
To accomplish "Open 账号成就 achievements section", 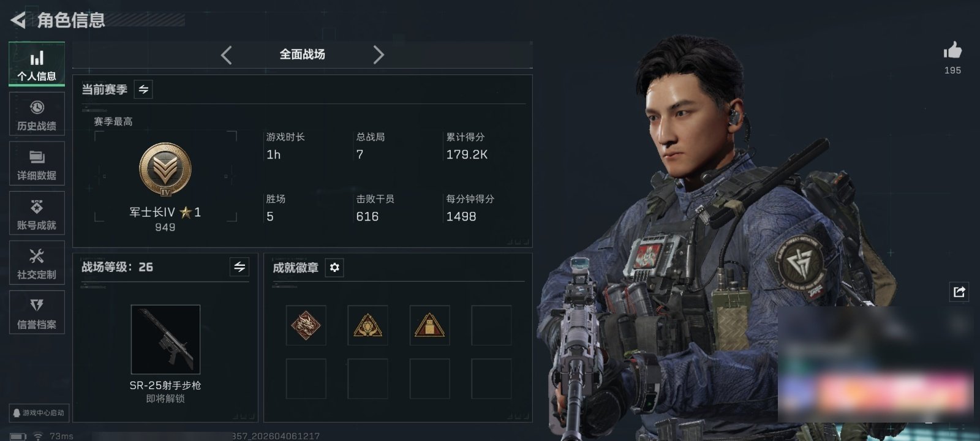I will coord(37,213).
